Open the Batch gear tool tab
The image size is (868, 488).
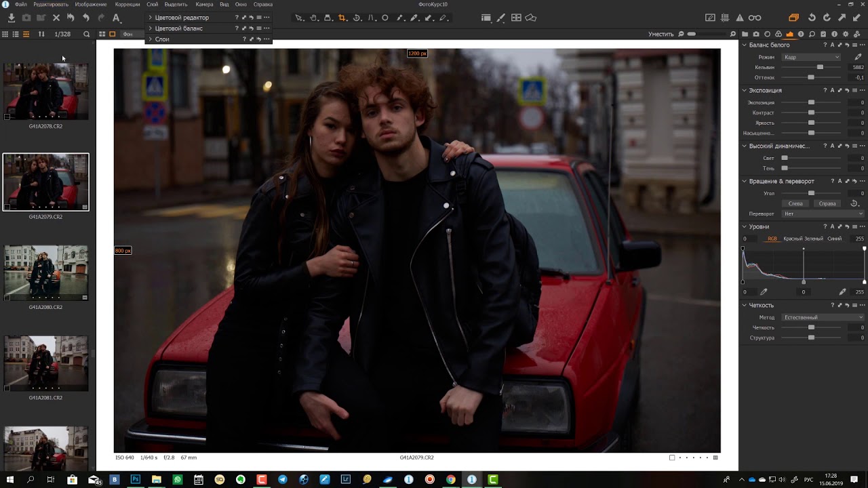tap(856, 34)
